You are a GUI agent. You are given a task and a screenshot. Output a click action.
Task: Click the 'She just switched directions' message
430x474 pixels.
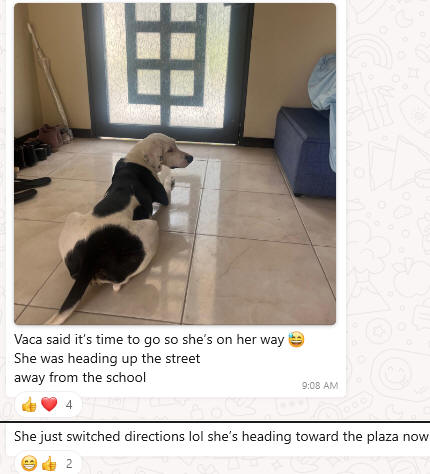pos(221,436)
